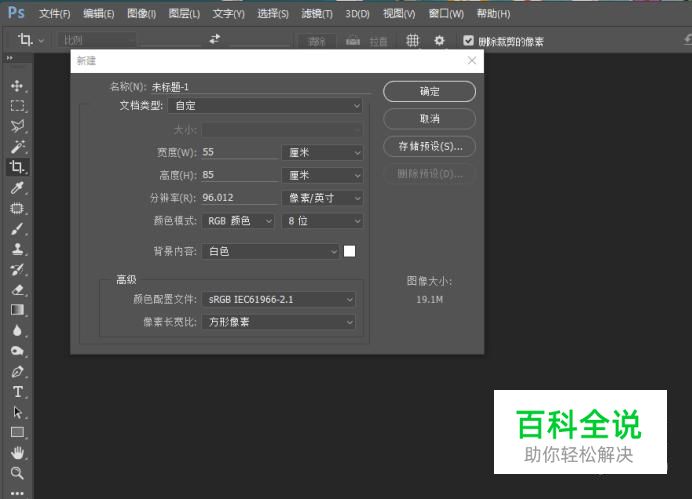Select the History Brush tool
Image resolution: width=692 pixels, height=499 pixels.
coord(17,269)
